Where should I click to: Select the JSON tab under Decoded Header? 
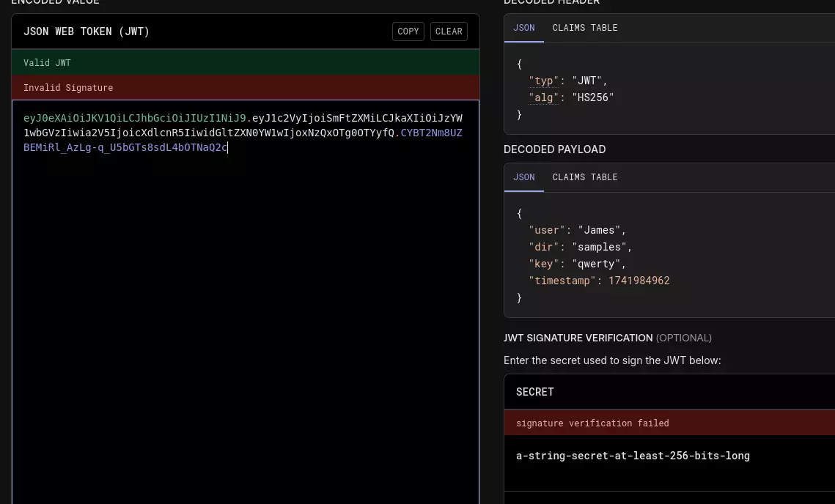point(523,28)
